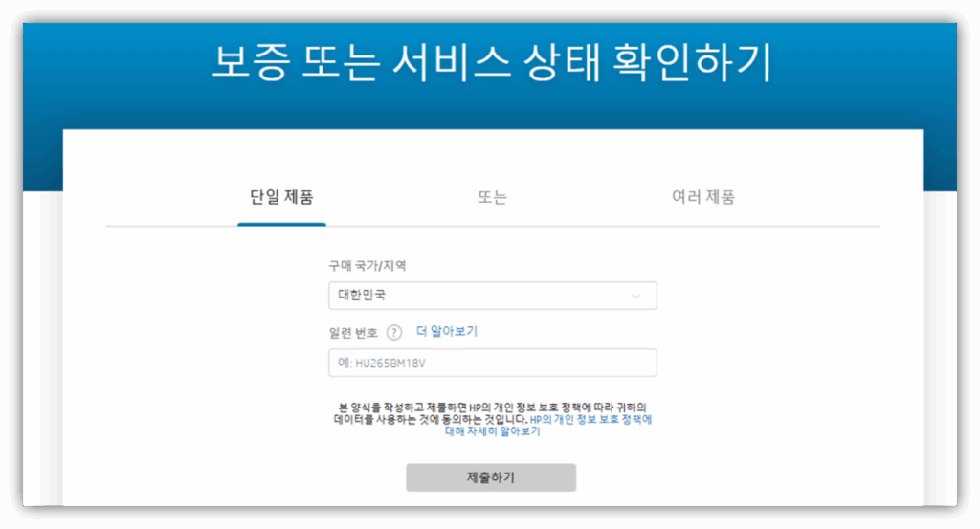Switch to the 여러 제품 tab
Image resolution: width=980 pixels, height=529 pixels.
(x=703, y=198)
